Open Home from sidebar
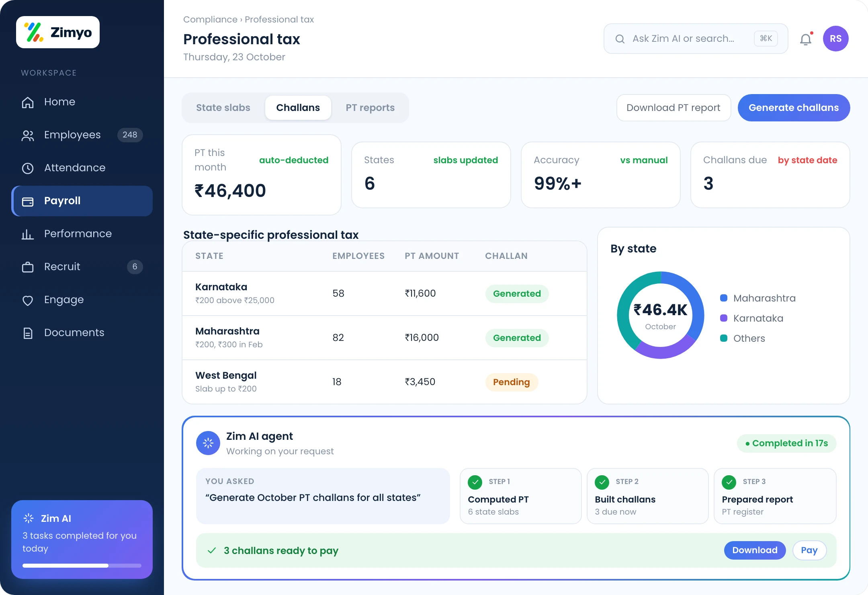The height and width of the screenshot is (595, 868). 82,102
